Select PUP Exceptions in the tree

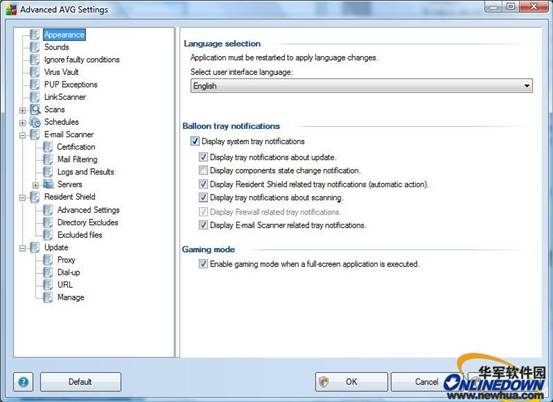(71, 85)
